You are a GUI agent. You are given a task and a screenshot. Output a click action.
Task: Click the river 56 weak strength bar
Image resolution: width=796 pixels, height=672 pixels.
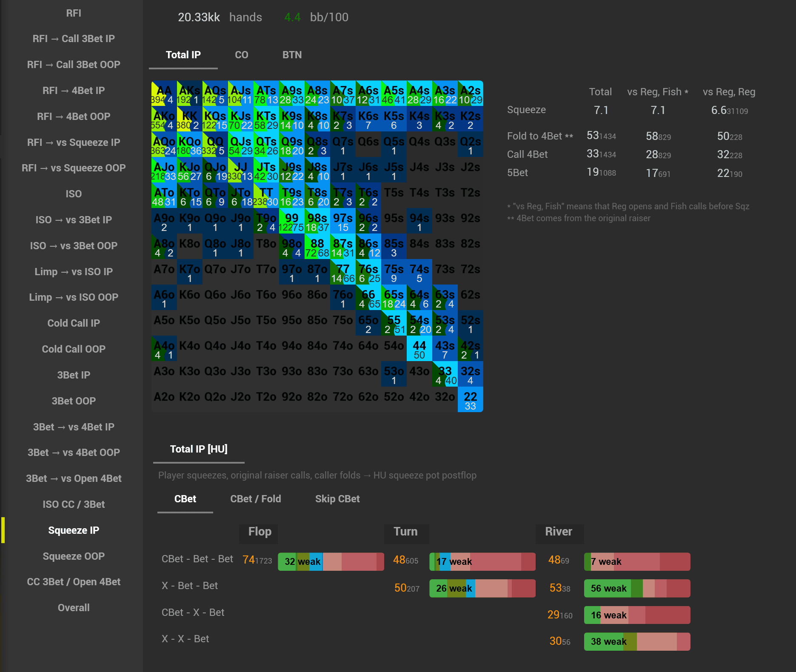[x=637, y=588]
